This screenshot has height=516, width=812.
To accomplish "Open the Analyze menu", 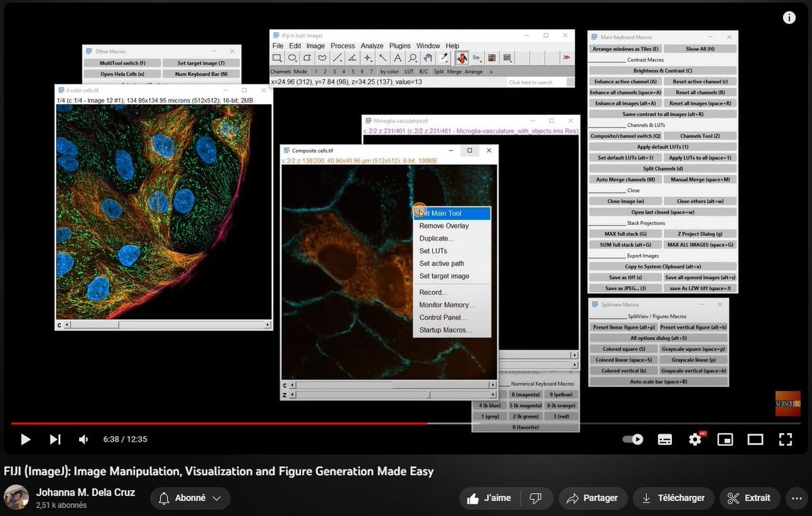I will pos(371,46).
